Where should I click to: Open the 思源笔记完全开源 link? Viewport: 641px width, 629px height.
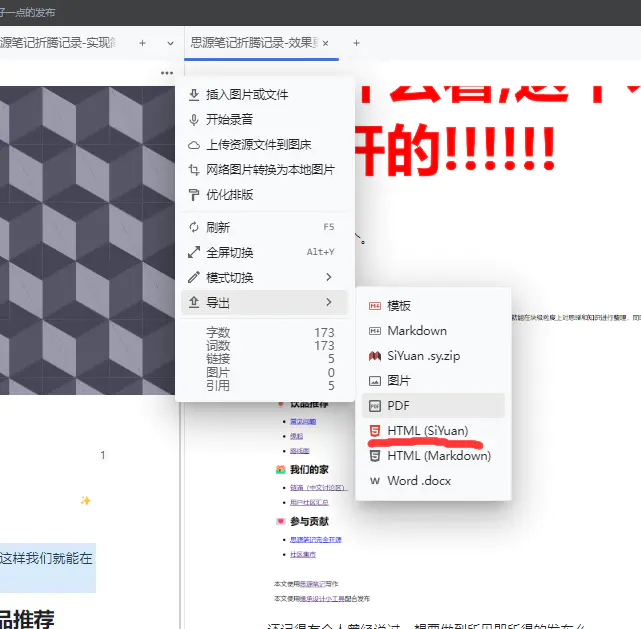[x=316, y=539]
